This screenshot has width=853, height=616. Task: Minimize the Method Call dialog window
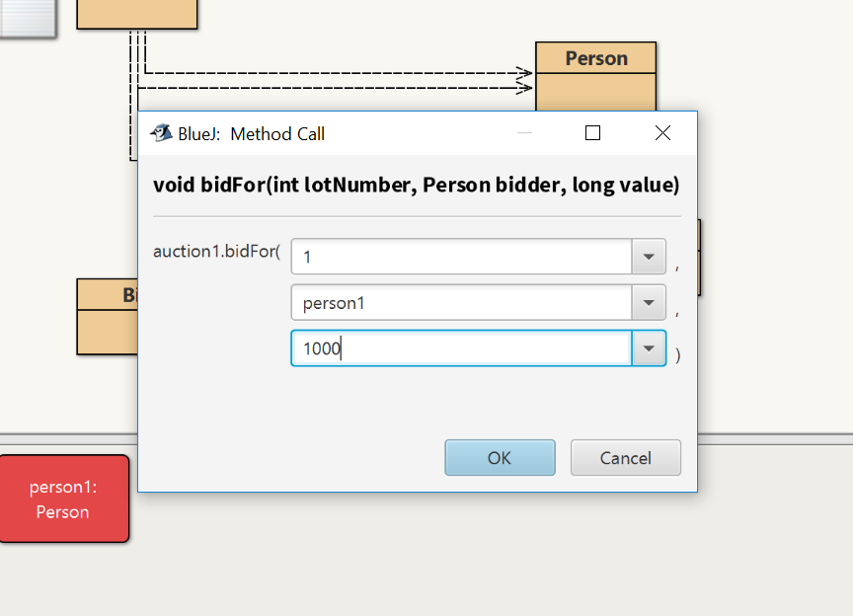[x=524, y=133]
